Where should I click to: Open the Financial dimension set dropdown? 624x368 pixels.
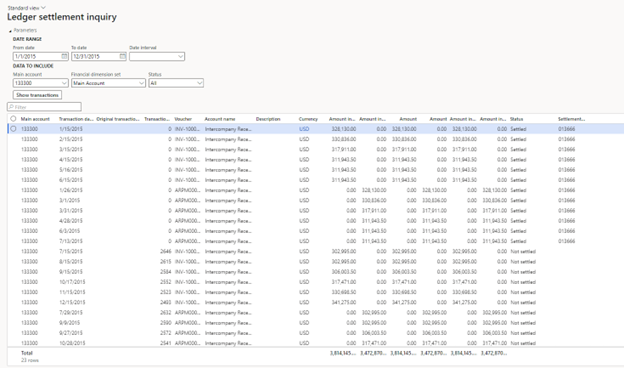pos(108,83)
